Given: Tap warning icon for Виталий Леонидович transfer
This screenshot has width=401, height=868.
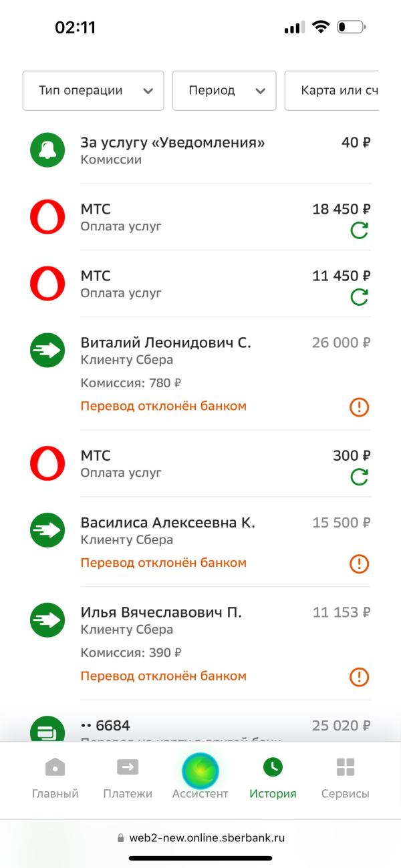Looking at the screenshot, I should tap(360, 407).
